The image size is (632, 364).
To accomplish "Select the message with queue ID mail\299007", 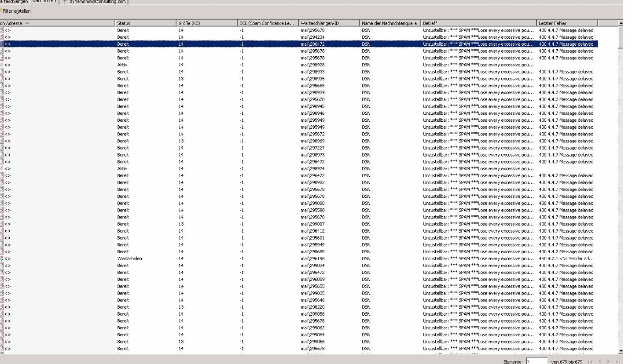I will (x=299, y=224).
